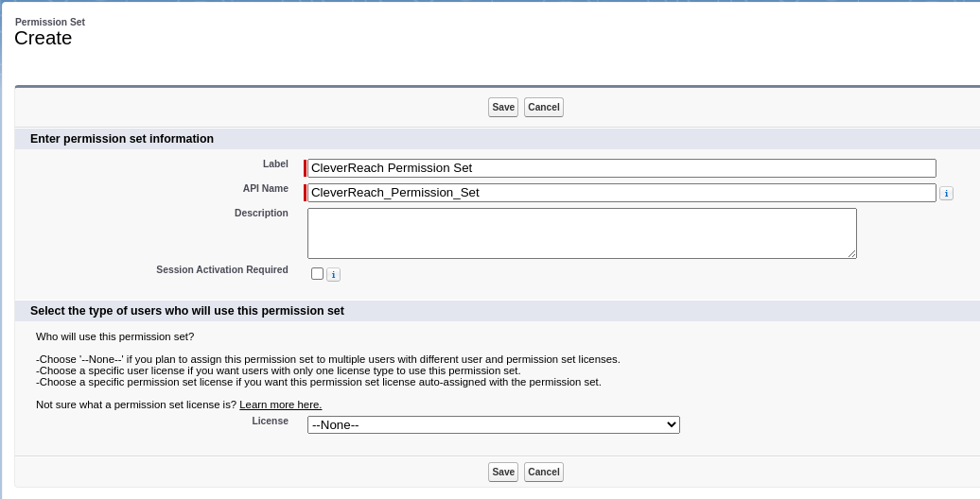This screenshot has height=499, width=980.
Task: Focus the Label field containing CleverReach Permission Set
Action: point(621,168)
